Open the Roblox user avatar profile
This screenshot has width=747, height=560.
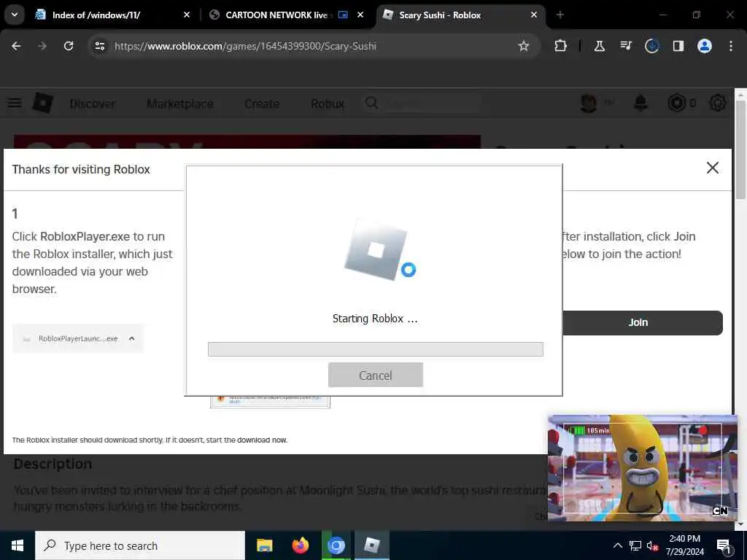click(589, 103)
